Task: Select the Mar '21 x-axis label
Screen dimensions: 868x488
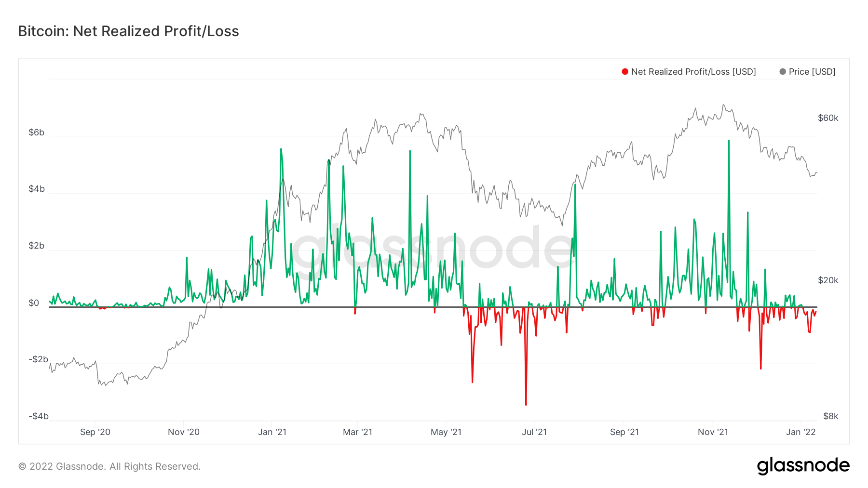Action: [x=357, y=432]
